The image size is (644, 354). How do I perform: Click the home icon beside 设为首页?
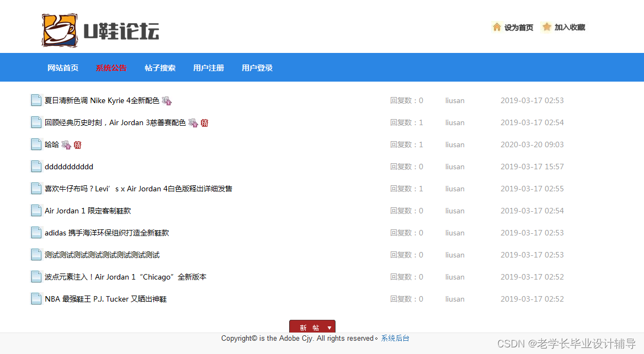(496, 26)
